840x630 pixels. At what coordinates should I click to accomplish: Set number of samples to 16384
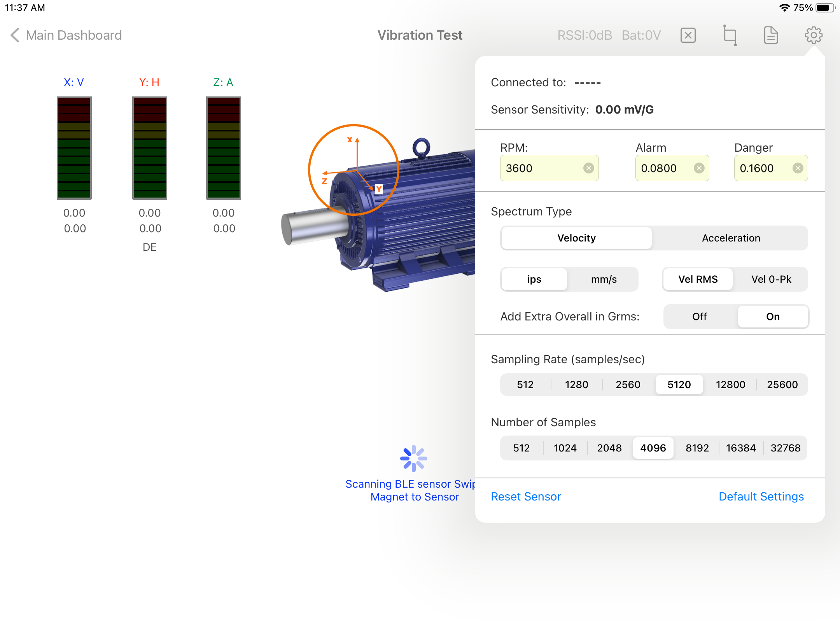click(741, 448)
